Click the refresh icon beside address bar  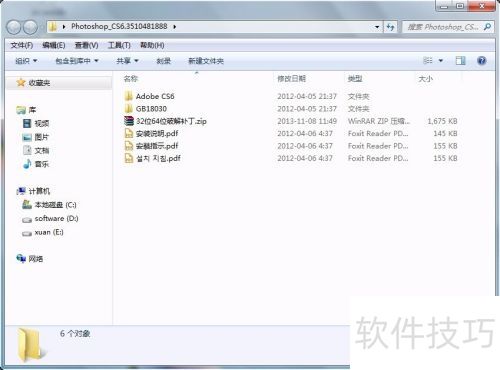click(391, 27)
